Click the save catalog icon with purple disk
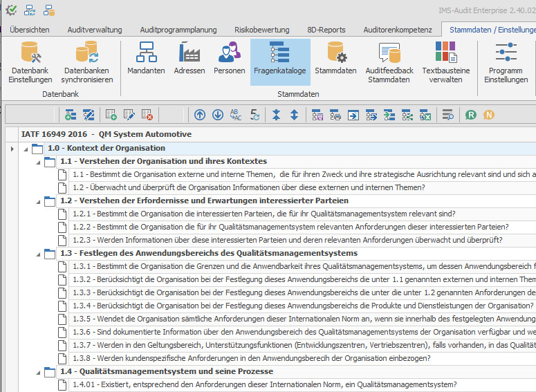This screenshot has height=392, width=536. (317, 115)
